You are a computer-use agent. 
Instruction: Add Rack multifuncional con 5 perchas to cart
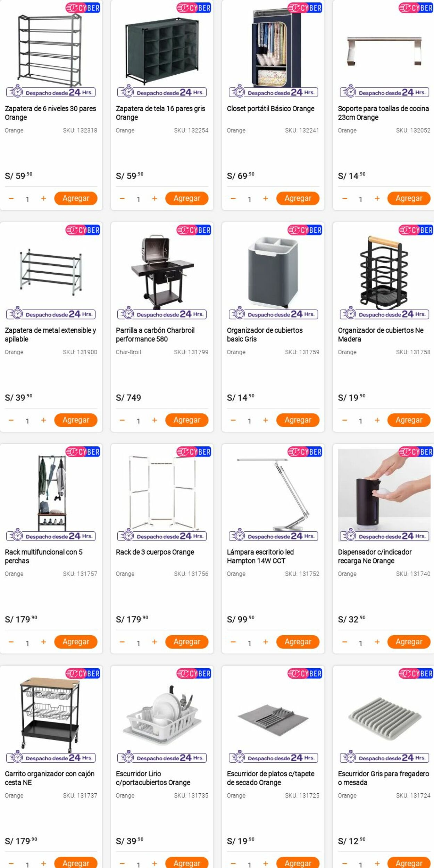76,642
